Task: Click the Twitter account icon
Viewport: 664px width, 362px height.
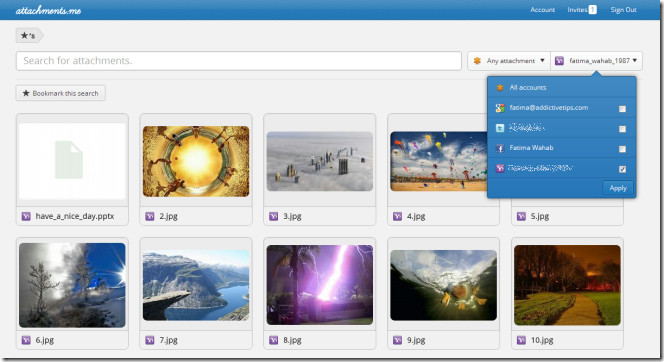Action: coord(500,128)
